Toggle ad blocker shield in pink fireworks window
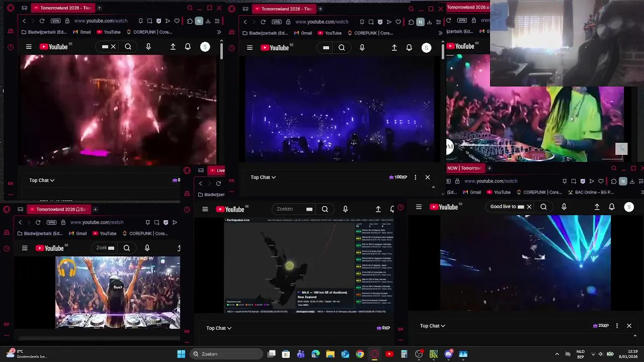The height and width of the screenshot is (362, 644). tap(159, 21)
